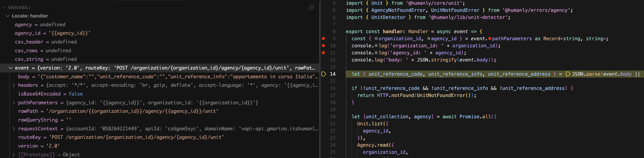Click red inline breakpoint before pathParameters
This screenshot has height=158, width=644.
(490, 39)
